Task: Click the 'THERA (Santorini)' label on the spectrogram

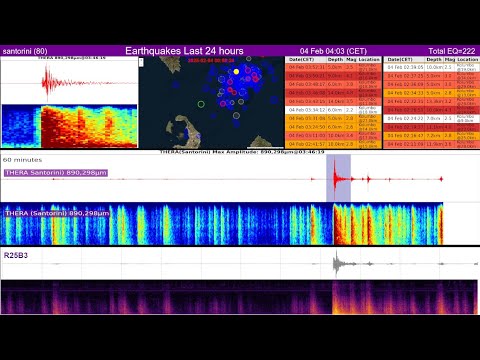Action: pyautogui.click(x=57, y=213)
